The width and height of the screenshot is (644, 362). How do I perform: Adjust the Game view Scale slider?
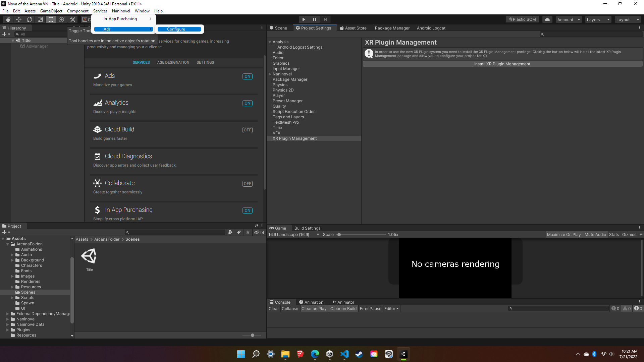(339, 235)
